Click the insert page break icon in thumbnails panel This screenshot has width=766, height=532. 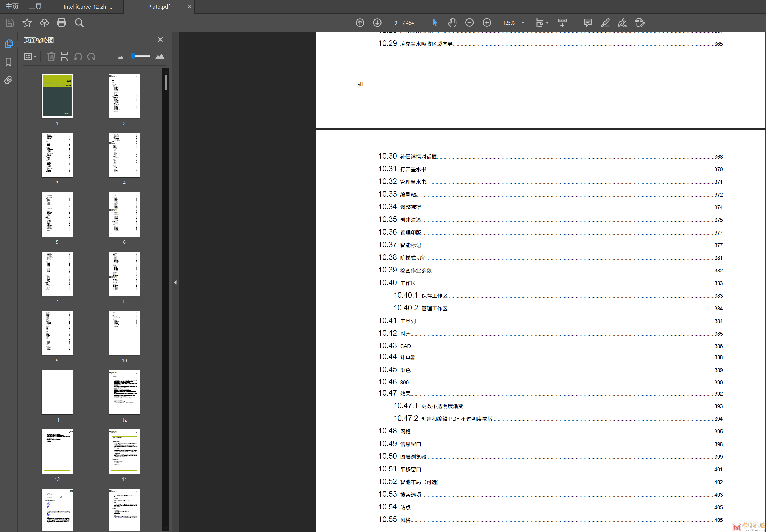[x=64, y=56]
